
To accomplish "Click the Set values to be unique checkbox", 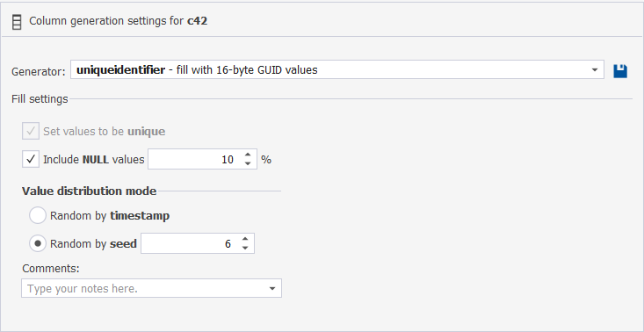I will (31, 132).
